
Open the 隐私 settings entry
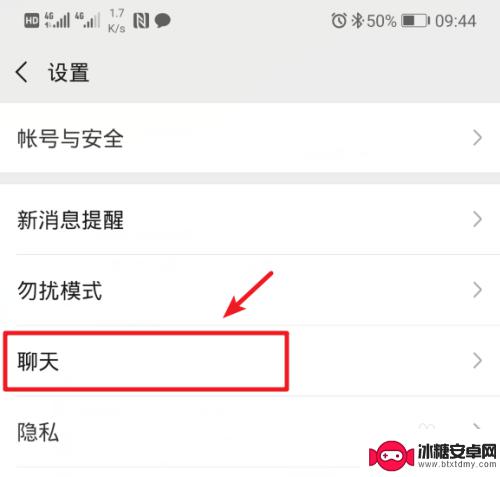tap(250, 432)
